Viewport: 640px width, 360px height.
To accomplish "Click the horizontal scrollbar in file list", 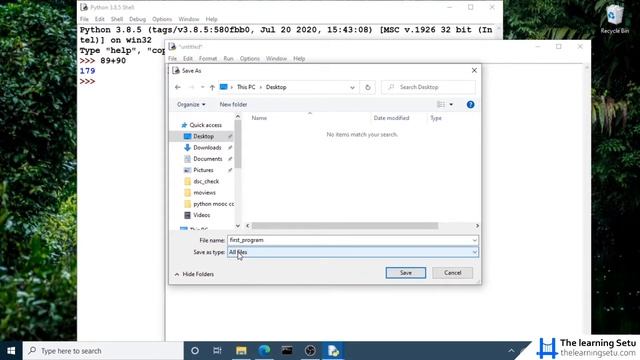I will (345, 226).
